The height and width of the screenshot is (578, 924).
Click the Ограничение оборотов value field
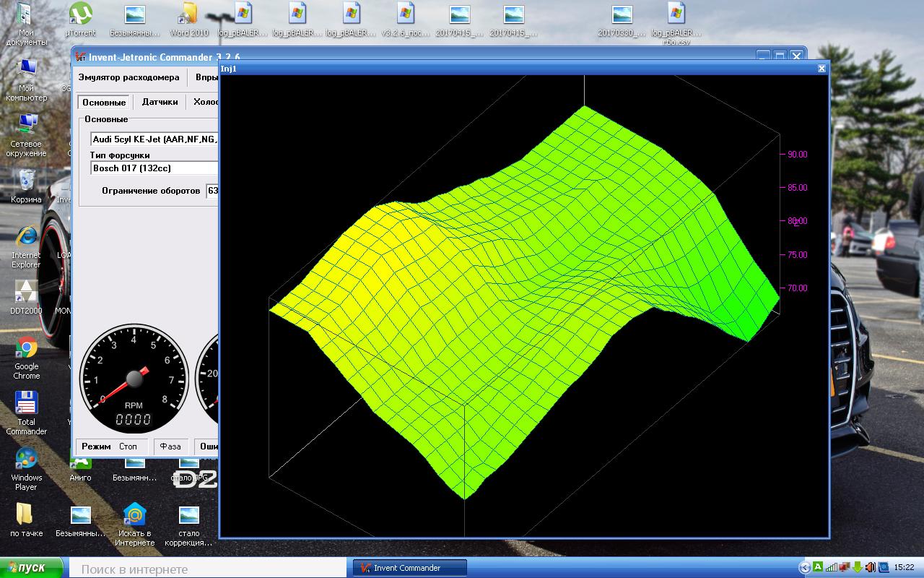point(212,191)
